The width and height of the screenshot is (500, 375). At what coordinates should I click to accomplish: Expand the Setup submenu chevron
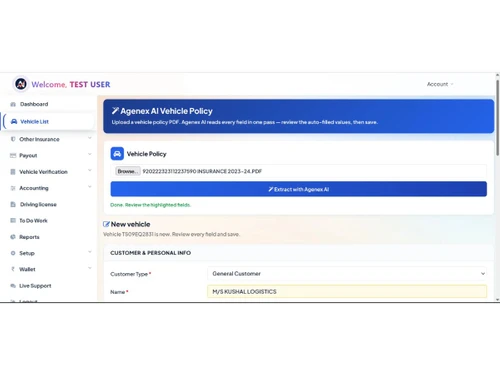pyautogui.click(x=90, y=252)
